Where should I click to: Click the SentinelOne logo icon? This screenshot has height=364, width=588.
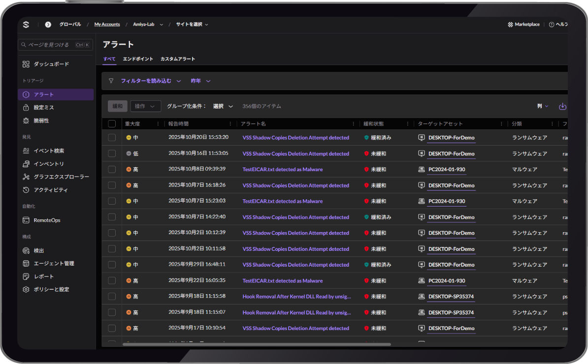(26, 25)
